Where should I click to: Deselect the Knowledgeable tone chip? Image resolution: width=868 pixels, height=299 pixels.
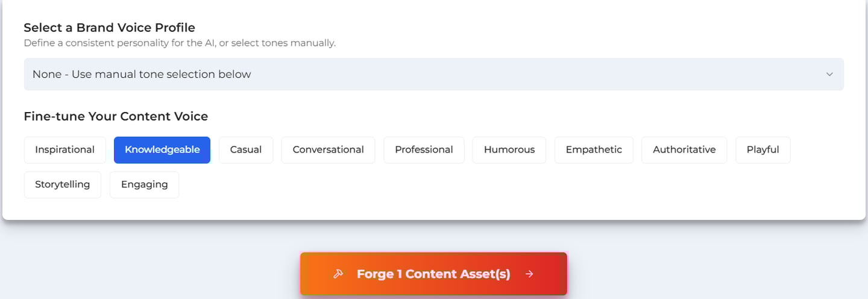point(162,150)
